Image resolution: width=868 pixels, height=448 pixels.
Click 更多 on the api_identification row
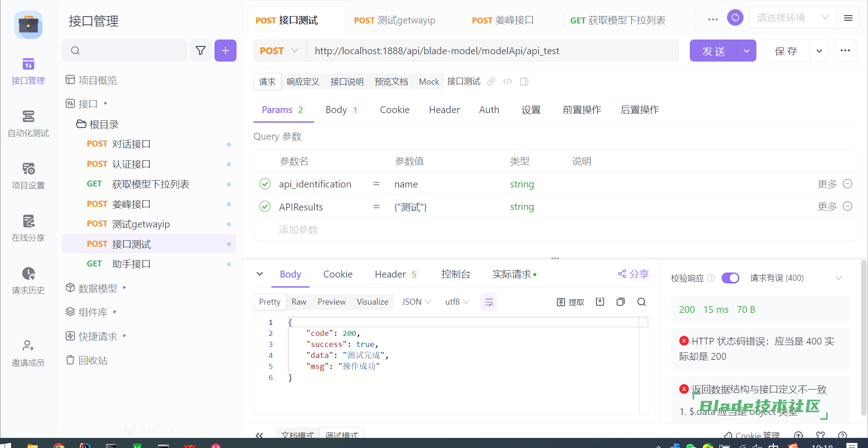click(827, 184)
